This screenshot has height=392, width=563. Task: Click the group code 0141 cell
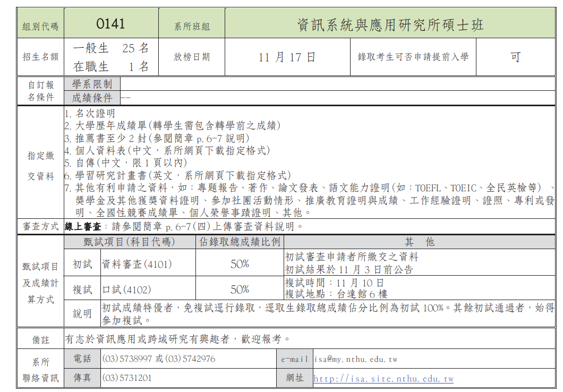[x=111, y=24]
